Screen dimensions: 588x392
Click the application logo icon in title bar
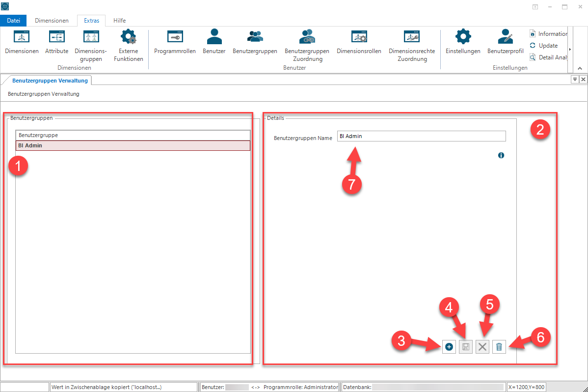[x=5, y=6]
